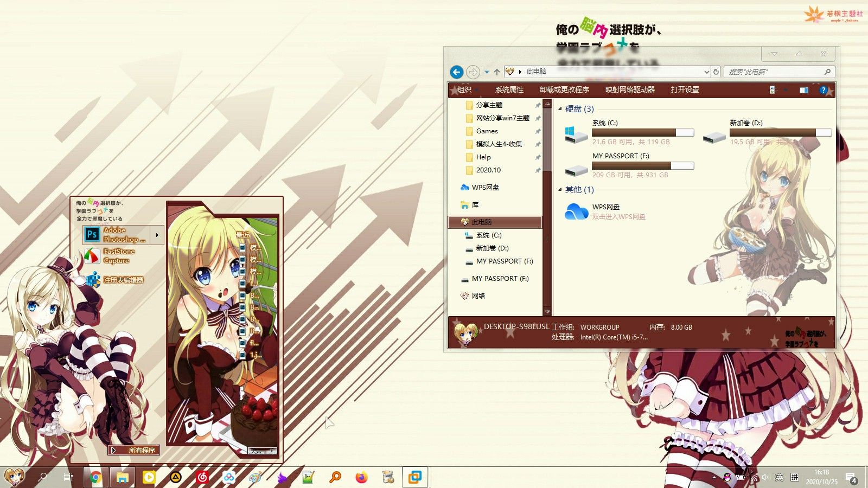
Task: Open Baidu Netdisk on the taskbar
Action: [229, 477]
